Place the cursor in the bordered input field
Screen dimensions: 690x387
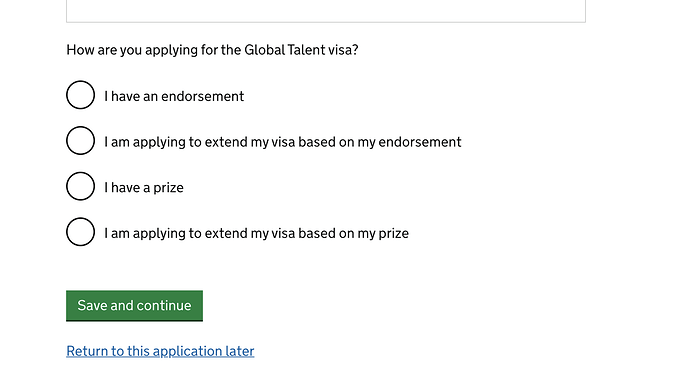(x=326, y=11)
